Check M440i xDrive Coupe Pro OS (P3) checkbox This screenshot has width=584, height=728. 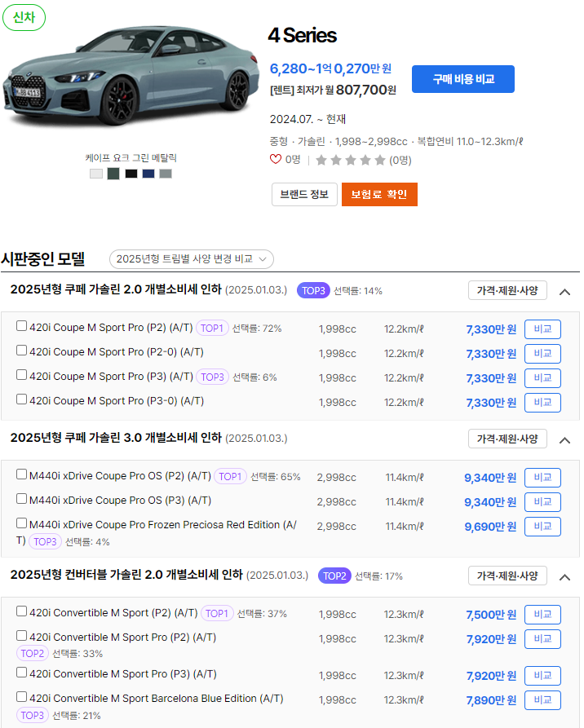click(21, 499)
